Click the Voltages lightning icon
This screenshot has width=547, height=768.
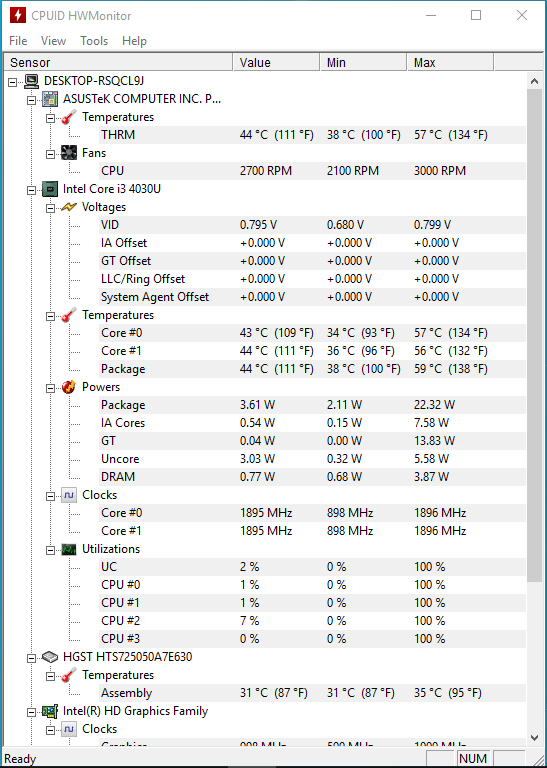coord(69,207)
